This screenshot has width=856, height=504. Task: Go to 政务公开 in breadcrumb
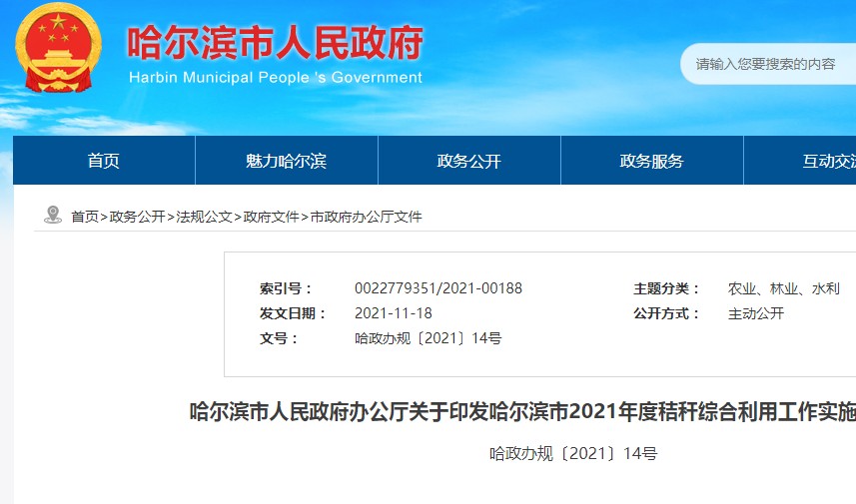point(137,217)
